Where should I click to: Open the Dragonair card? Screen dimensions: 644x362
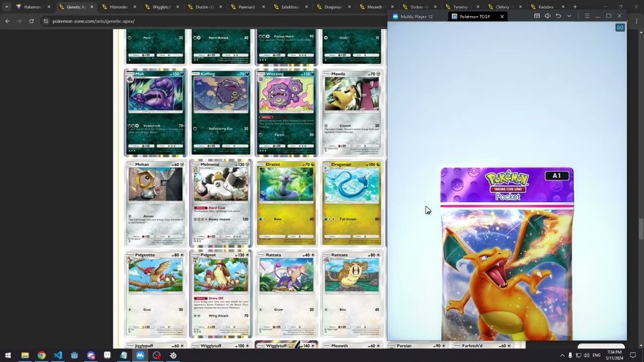pyautogui.click(x=352, y=203)
